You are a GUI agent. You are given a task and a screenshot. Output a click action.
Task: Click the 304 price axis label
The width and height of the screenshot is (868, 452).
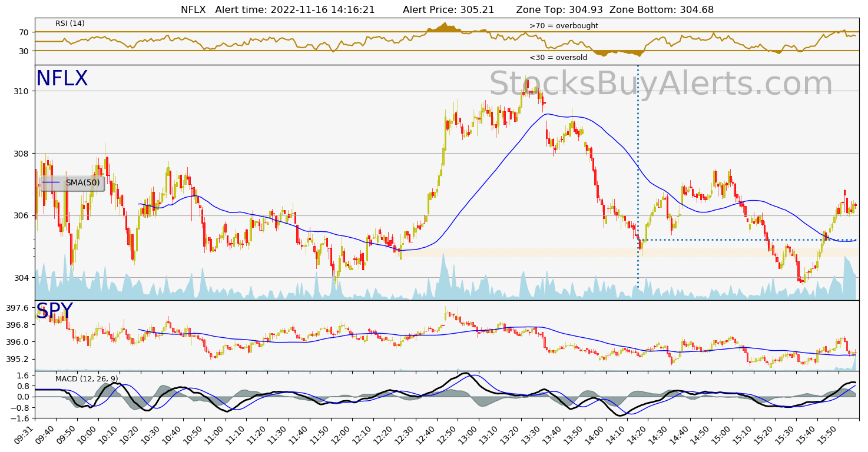pos(22,278)
